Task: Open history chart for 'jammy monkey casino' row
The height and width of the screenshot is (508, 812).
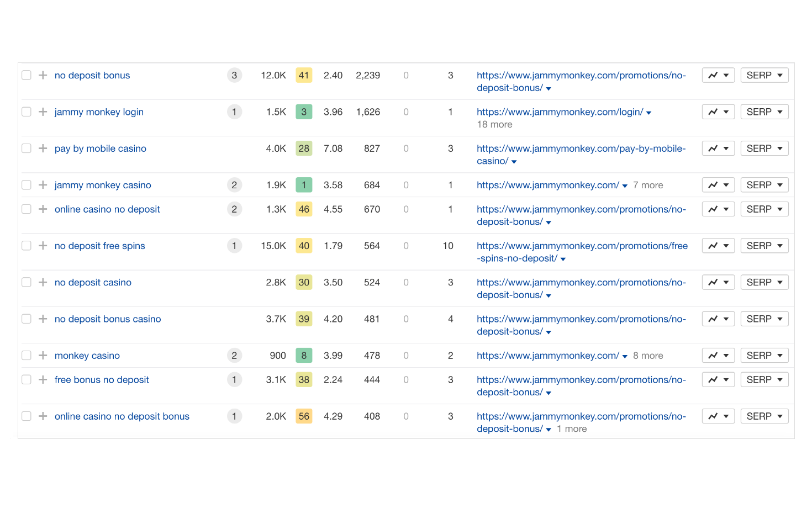Action: (x=718, y=185)
